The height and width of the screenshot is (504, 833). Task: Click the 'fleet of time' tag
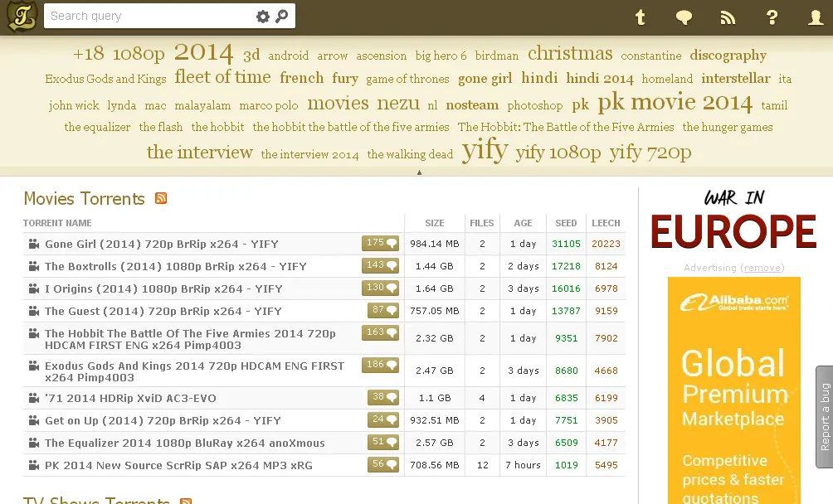click(222, 77)
